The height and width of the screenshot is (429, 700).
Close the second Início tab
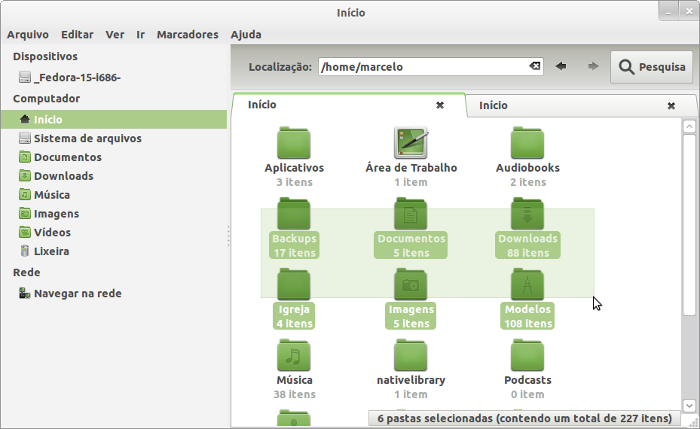(671, 106)
